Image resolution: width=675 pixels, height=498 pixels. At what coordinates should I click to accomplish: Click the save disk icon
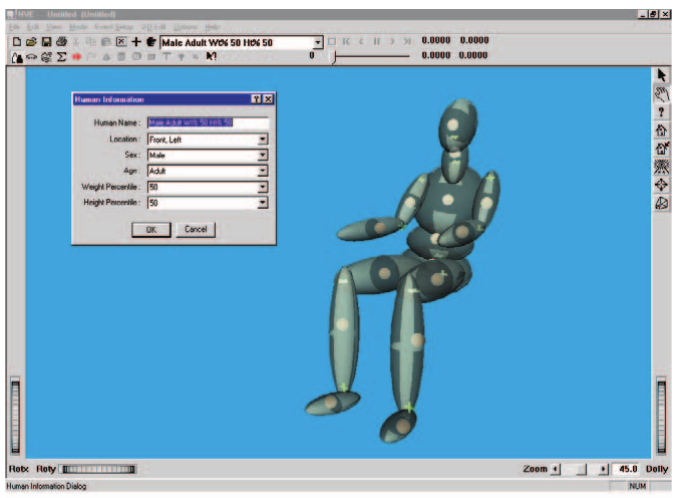(46, 42)
